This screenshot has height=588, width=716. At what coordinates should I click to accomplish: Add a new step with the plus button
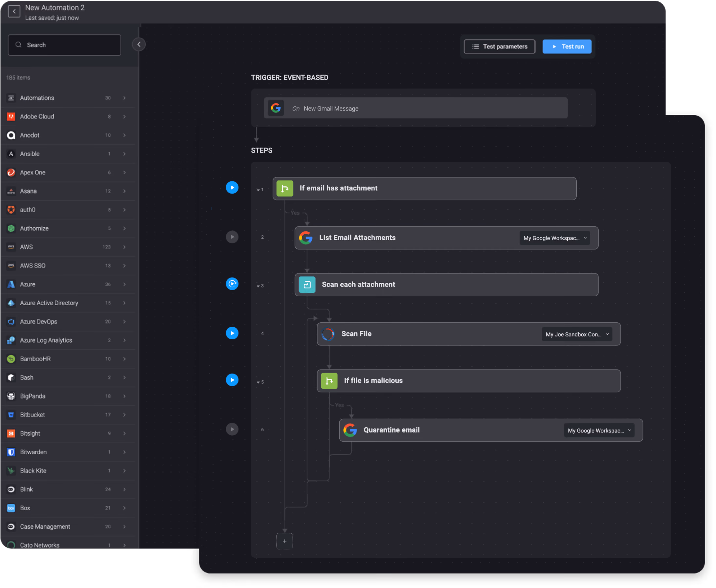pos(285,542)
